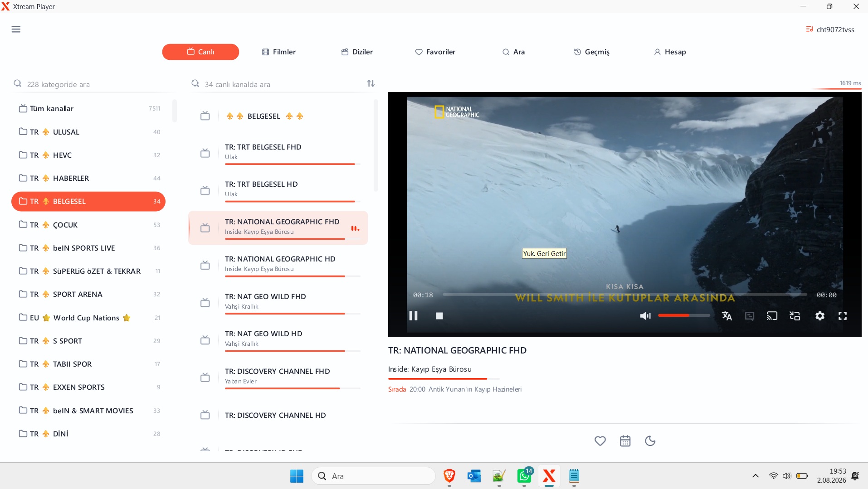Open the TR HEVC category

click(88, 155)
